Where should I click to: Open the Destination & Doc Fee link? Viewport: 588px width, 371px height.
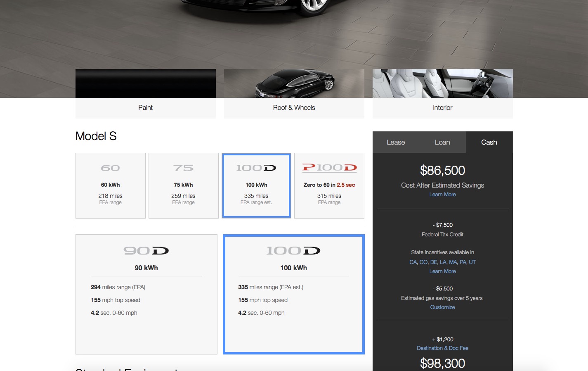[x=442, y=348]
